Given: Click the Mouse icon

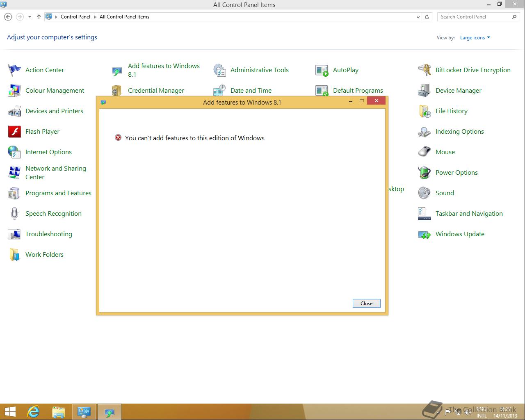Looking at the screenshot, I should click(x=425, y=152).
